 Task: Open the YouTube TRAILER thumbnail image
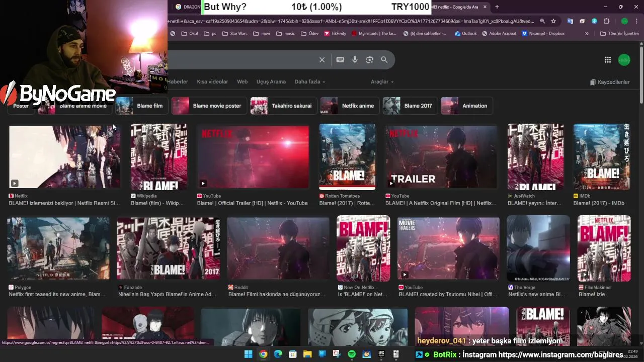pyautogui.click(x=441, y=156)
